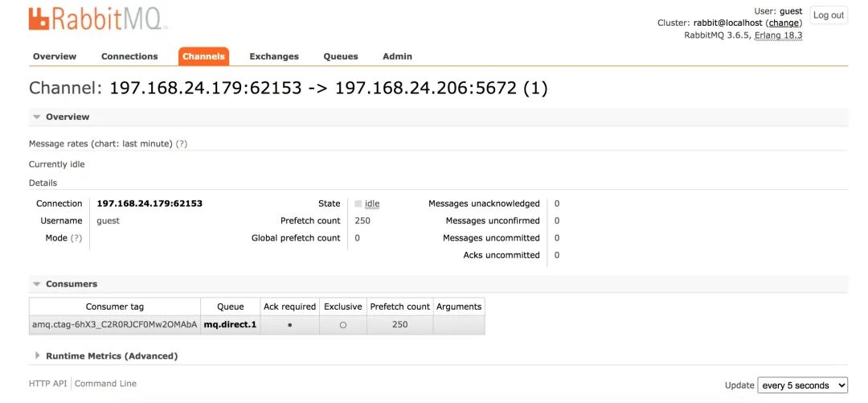Click the Ack required filled dot
The image size is (868, 403).
click(289, 325)
